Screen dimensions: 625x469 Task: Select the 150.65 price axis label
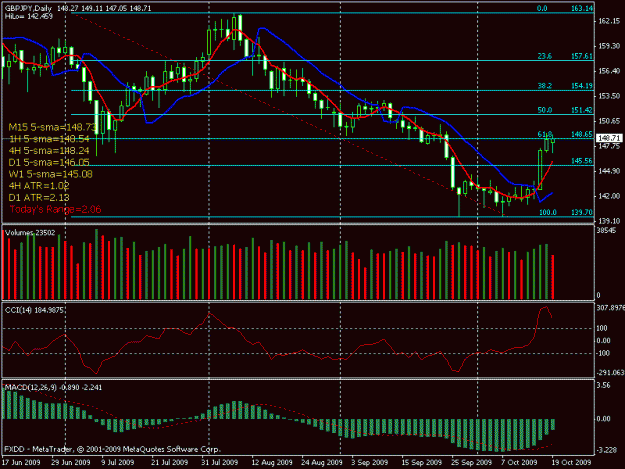tap(609, 121)
